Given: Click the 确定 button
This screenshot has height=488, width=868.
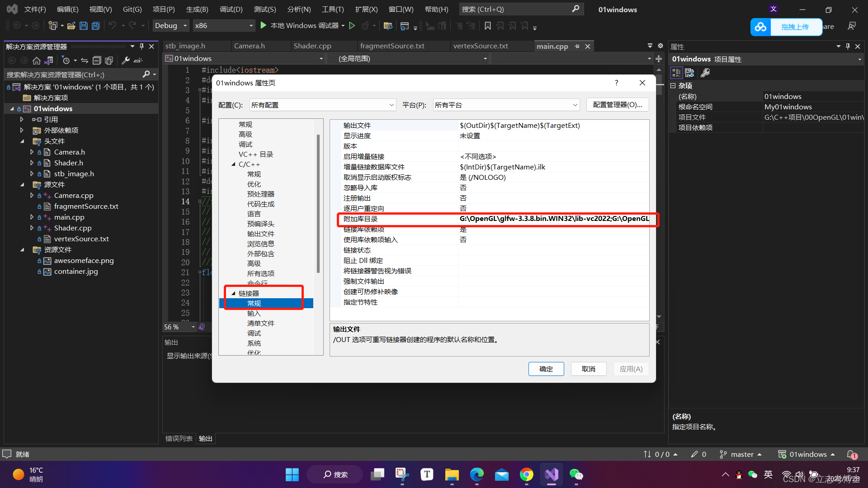Looking at the screenshot, I should [546, 369].
